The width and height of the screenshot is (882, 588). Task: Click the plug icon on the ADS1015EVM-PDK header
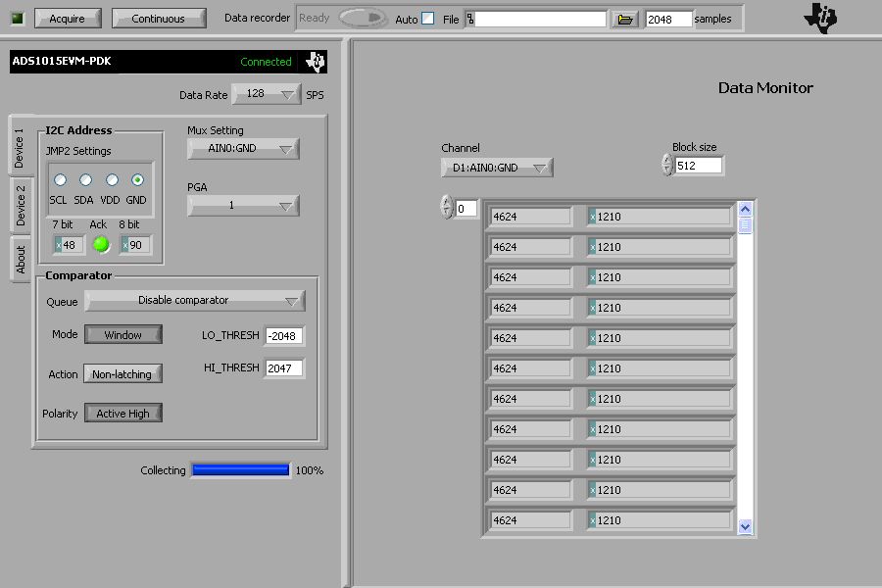[x=316, y=61]
